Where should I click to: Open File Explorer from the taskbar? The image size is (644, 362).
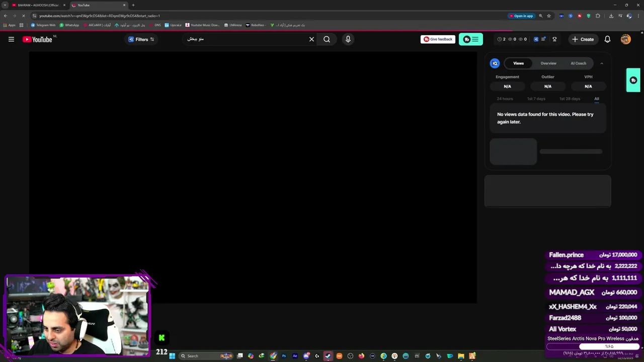point(461,356)
